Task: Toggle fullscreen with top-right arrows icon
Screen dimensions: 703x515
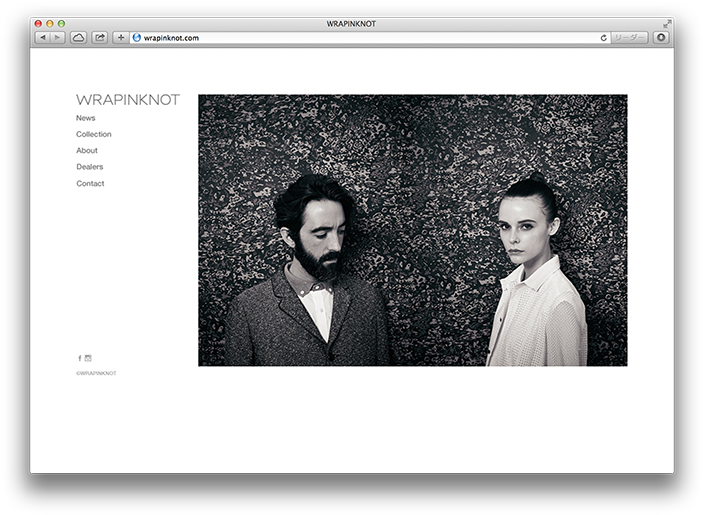Action: pyautogui.click(x=667, y=23)
